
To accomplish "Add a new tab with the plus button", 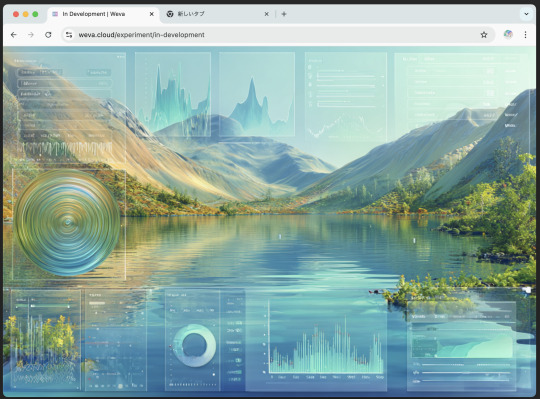I will click(284, 14).
